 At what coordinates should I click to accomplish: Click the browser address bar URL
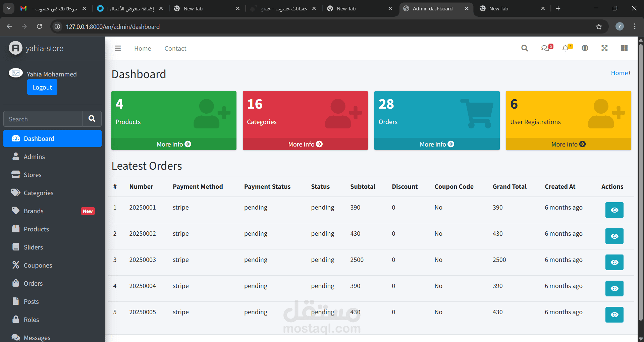click(x=113, y=26)
